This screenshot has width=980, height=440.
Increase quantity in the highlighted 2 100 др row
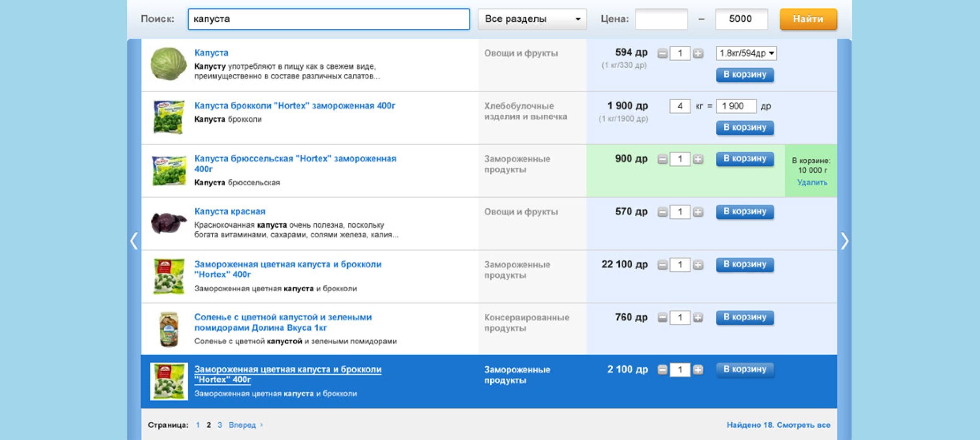coord(697,370)
